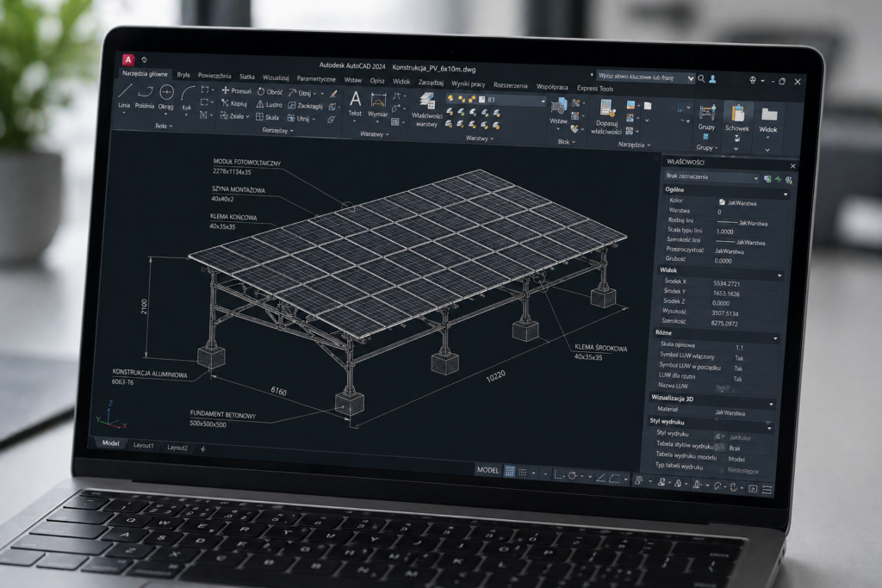Viewport: 882px width, 588px height.
Task: Open the Narzędzia główne ribbon tab
Action: coord(145,74)
